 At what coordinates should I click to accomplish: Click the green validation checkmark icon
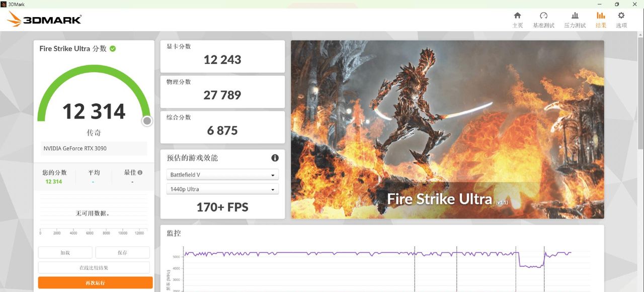(113, 49)
